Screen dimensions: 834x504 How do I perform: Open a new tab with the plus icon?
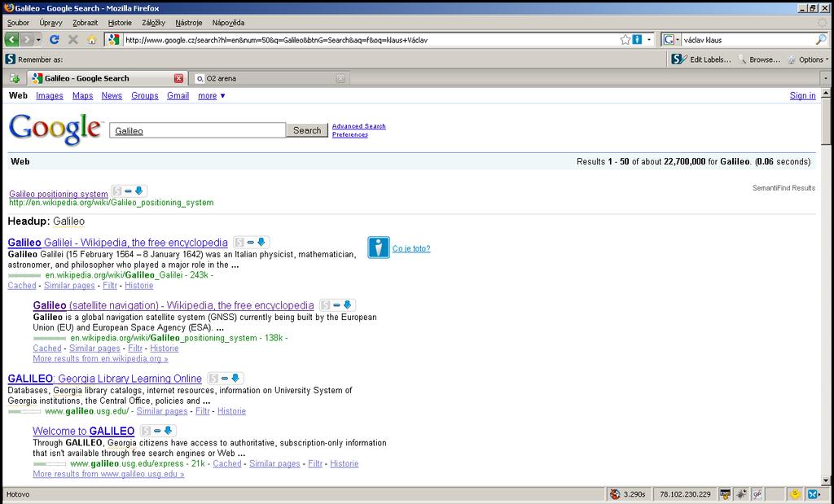click(x=15, y=78)
